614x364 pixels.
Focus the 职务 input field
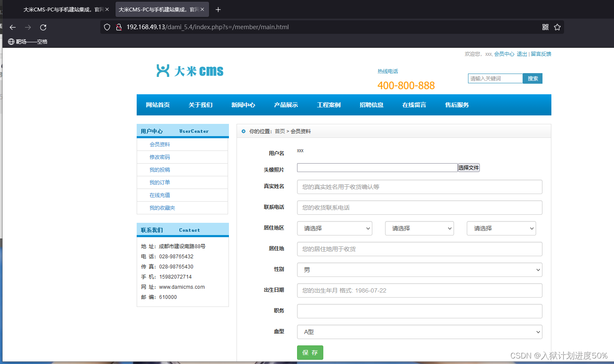tap(420, 311)
